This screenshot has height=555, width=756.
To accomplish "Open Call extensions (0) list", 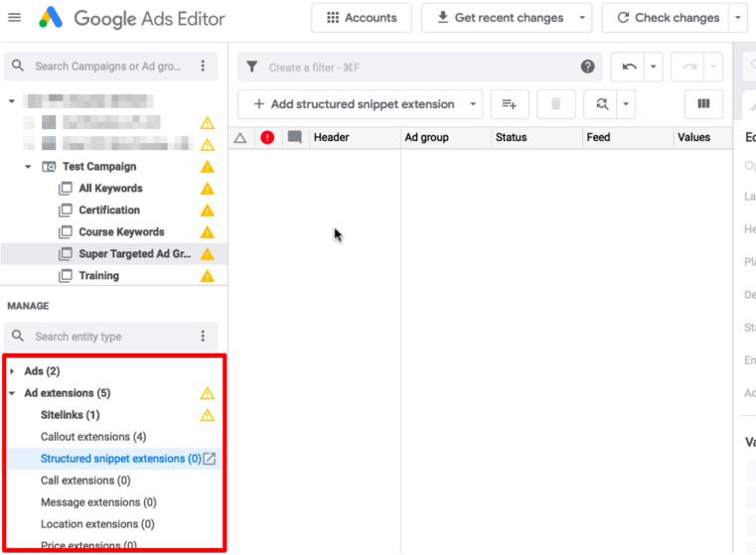I will [x=85, y=481].
